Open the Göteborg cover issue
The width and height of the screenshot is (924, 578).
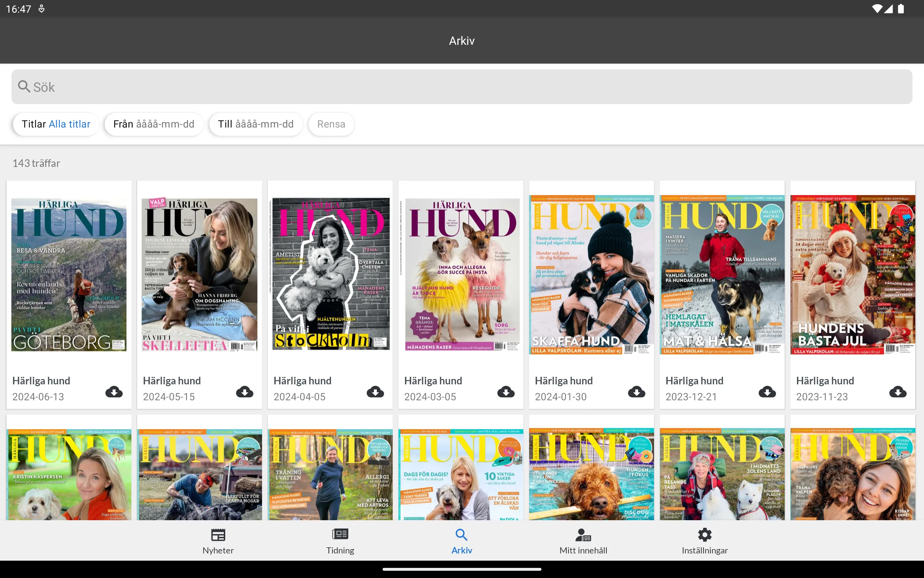[x=69, y=275]
